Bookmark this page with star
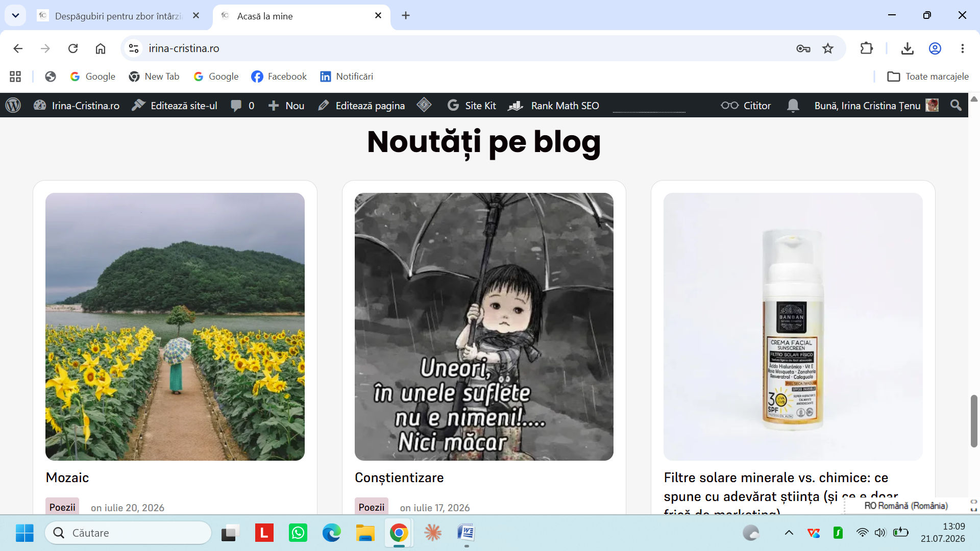The width and height of the screenshot is (980, 551). click(828, 48)
